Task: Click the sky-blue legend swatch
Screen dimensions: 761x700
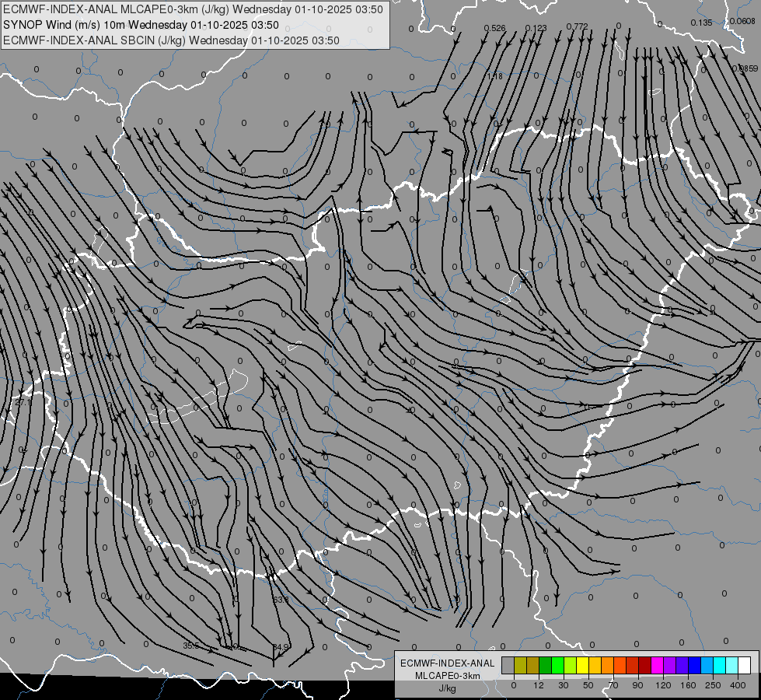Action: click(707, 665)
